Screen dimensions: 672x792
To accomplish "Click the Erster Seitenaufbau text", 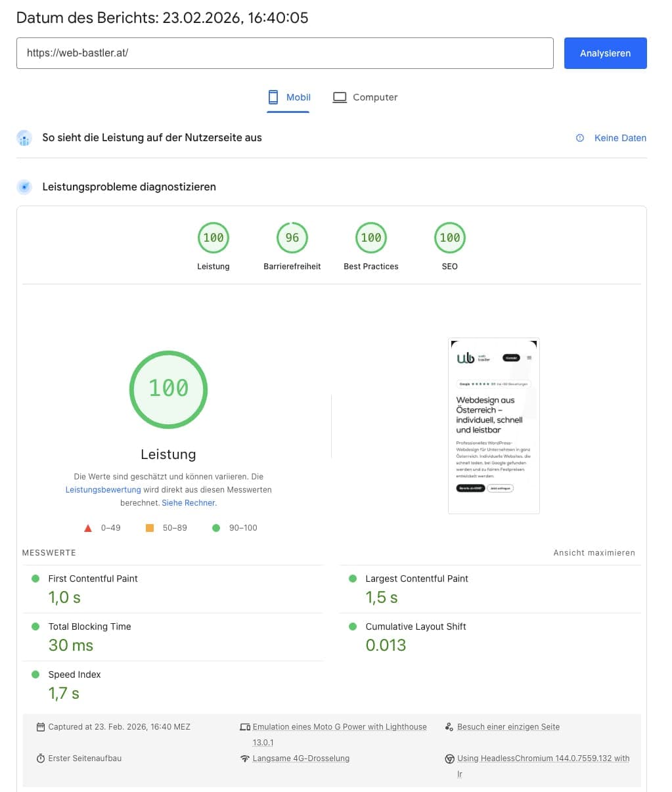I will tap(85, 759).
